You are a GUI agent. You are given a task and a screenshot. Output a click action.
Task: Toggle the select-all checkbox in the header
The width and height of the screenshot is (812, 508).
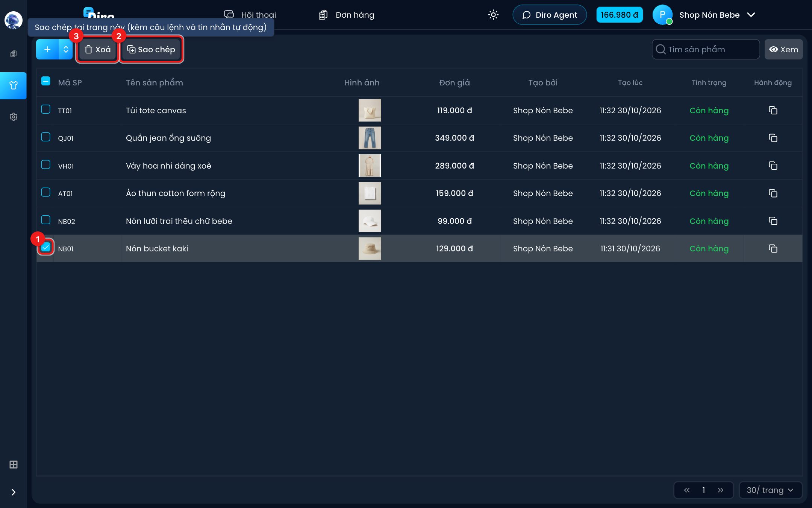coord(45,81)
